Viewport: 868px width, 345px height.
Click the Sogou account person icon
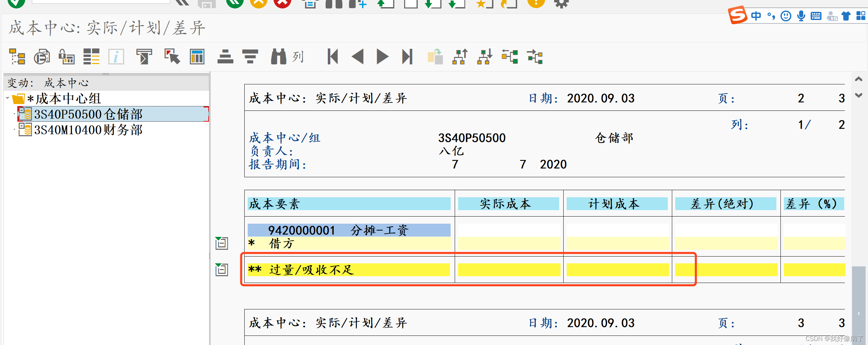(x=832, y=16)
